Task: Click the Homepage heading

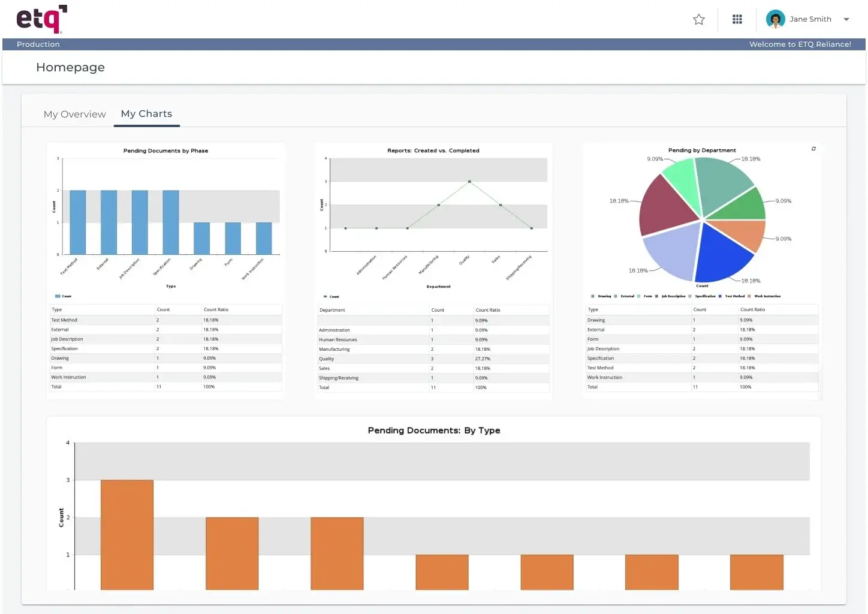Action: click(70, 67)
